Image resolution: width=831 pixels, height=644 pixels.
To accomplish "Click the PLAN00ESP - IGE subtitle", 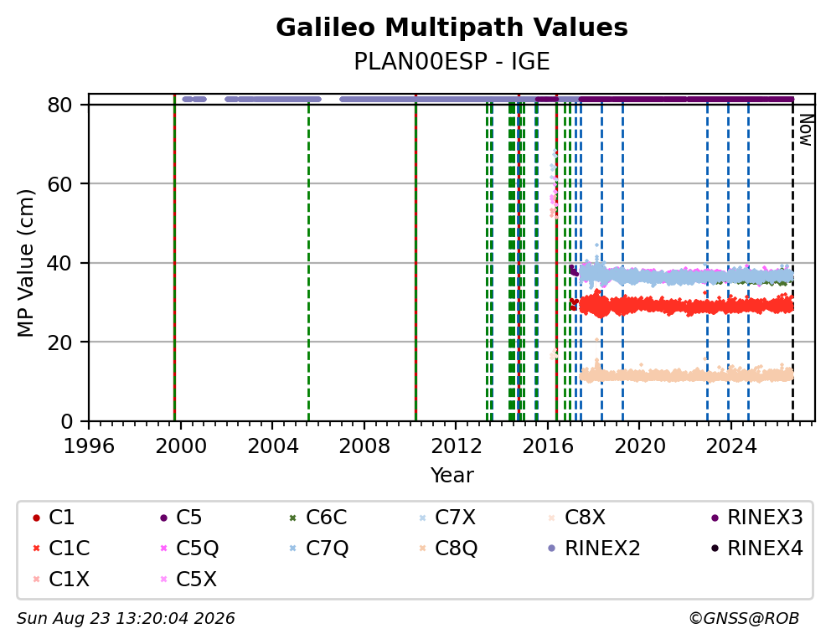I will [452, 61].
